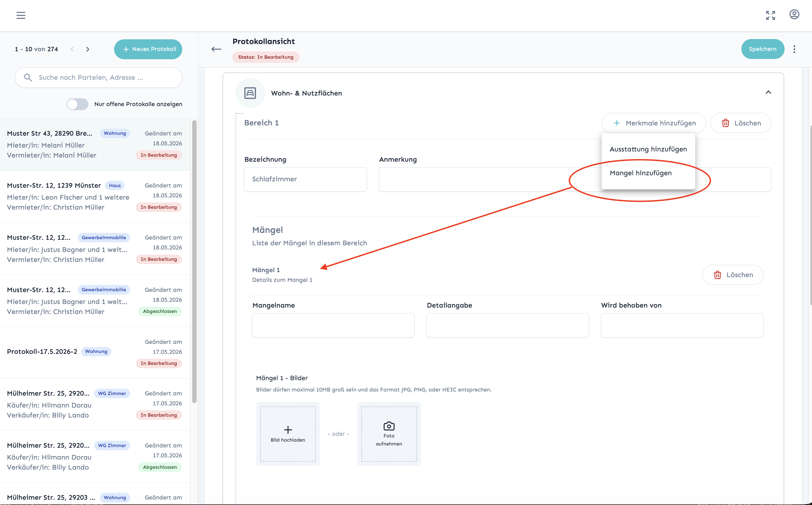Screen dimensions: 812x505
Task: Click 'Details zum Mangel 1' text
Action: coord(282,280)
